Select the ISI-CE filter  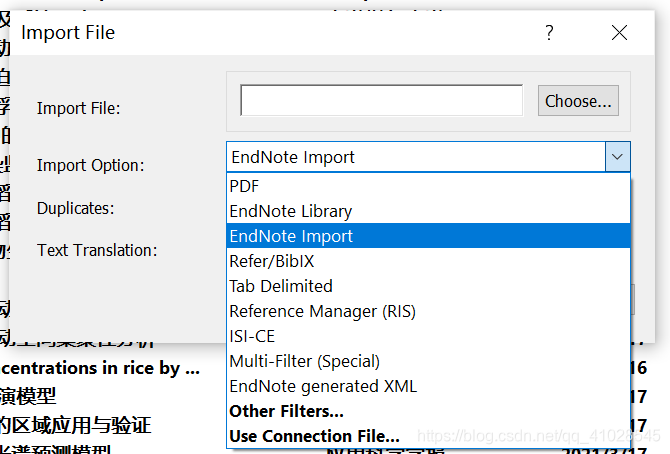(428, 336)
